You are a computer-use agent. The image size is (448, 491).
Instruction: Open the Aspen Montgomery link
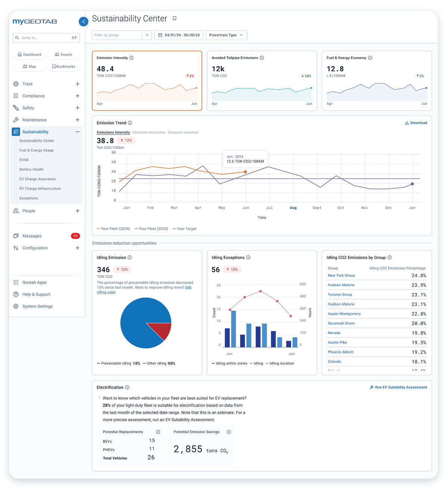(344, 314)
